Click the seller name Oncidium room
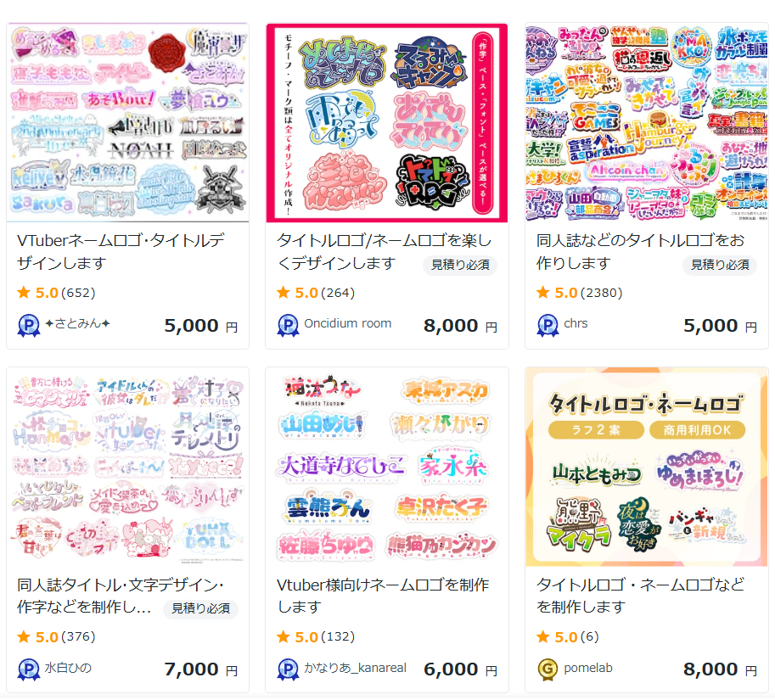 [x=347, y=323]
